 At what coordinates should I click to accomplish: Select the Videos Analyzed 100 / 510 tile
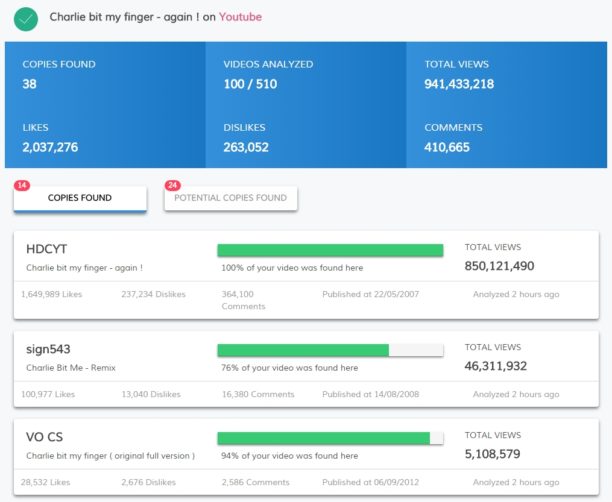[x=305, y=74]
